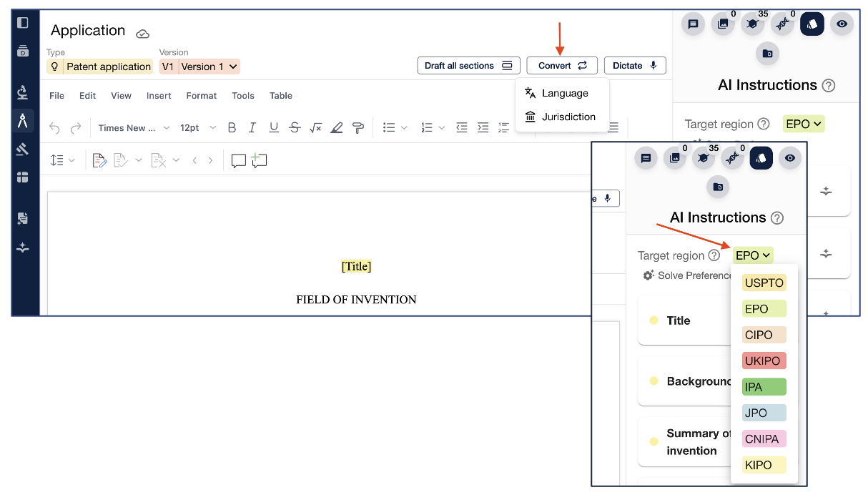868x495 pixels.
Task: Select UKIPO in target region list
Action: (x=764, y=361)
